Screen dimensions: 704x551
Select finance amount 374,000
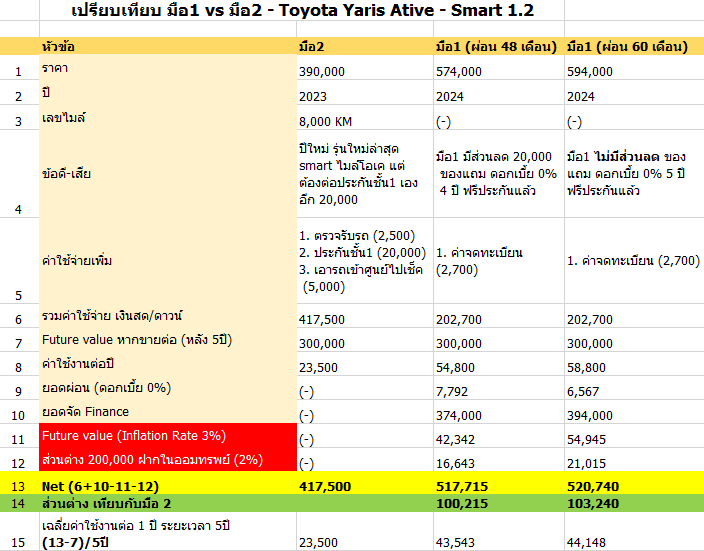pyautogui.click(x=498, y=412)
